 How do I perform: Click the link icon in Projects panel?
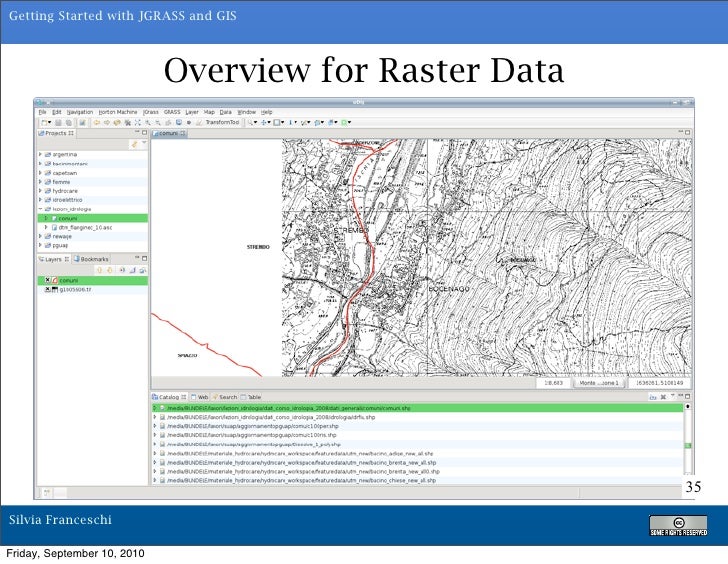click(134, 144)
